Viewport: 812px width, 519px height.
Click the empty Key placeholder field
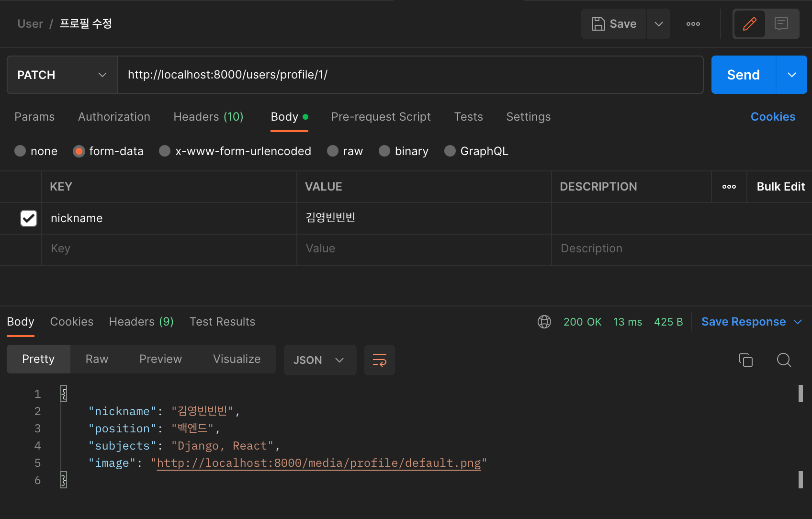coord(169,249)
